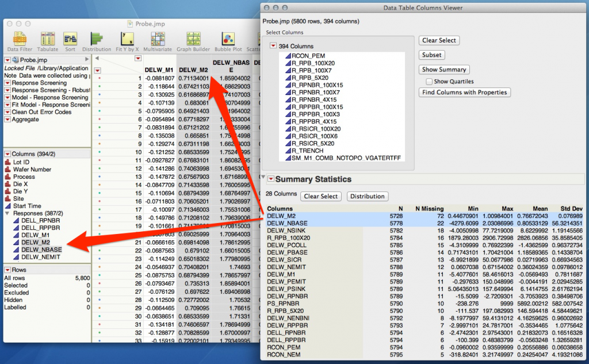The image size is (589, 364).
Task: Click Clear Select in Summary Statistics
Action: pos(321,197)
